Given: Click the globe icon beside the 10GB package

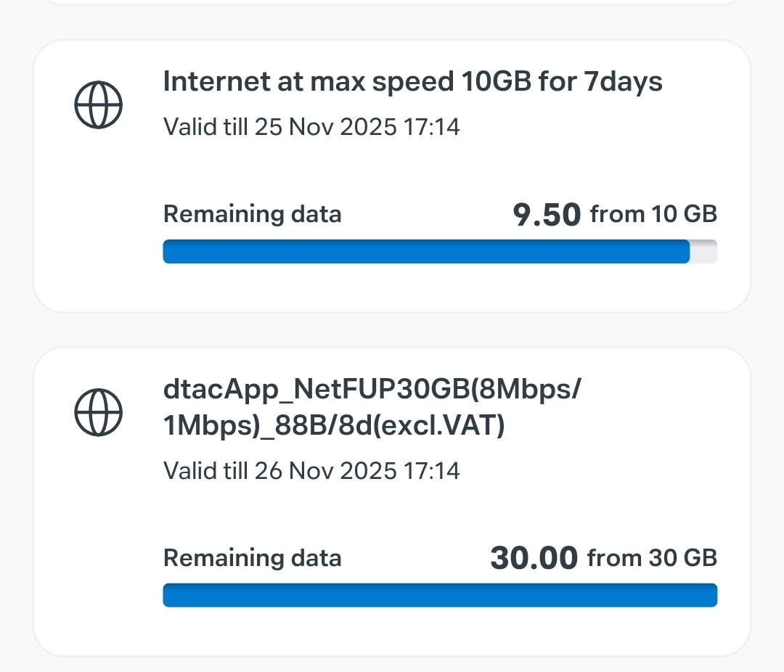Looking at the screenshot, I should 99,105.
